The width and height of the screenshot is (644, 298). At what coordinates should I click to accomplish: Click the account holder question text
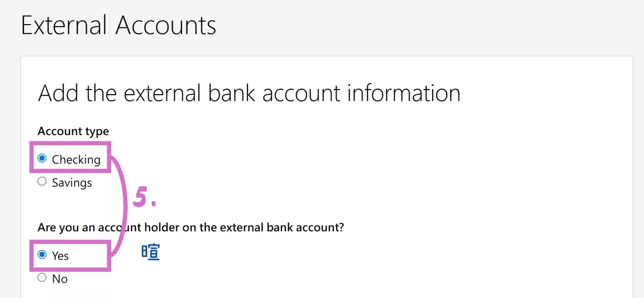190,227
